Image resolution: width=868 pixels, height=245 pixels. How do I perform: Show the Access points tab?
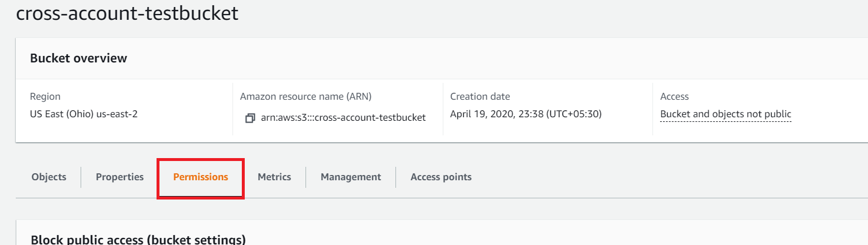441,177
